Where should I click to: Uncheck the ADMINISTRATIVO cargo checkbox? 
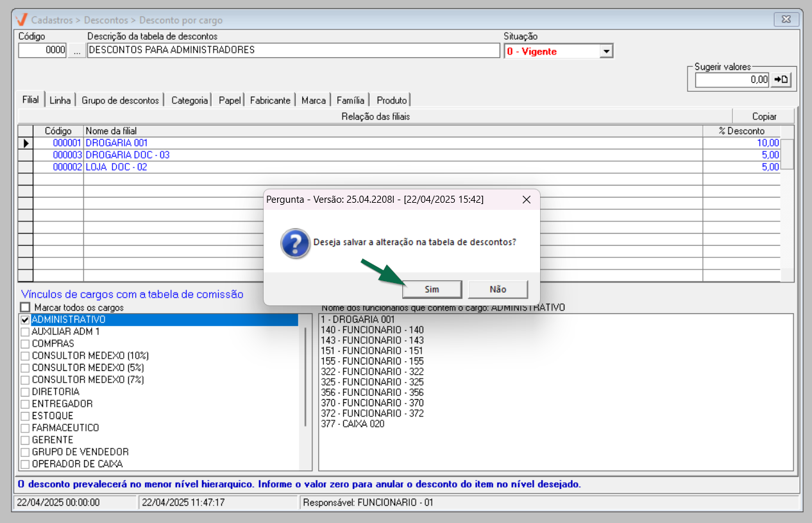pyautogui.click(x=25, y=320)
